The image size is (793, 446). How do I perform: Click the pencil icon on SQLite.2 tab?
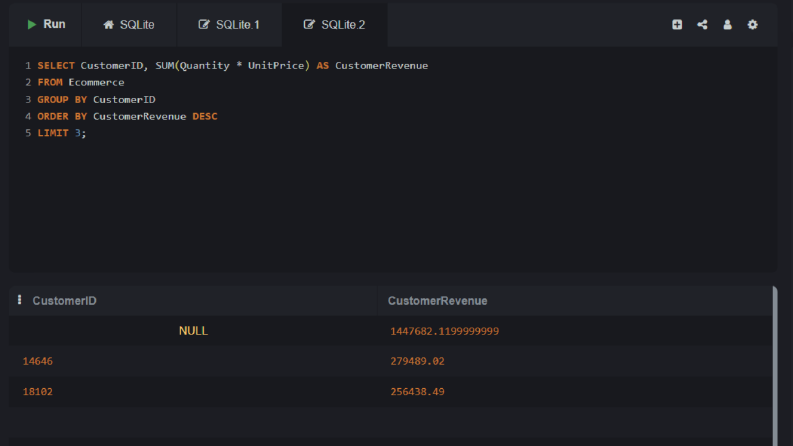[x=309, y=24]
